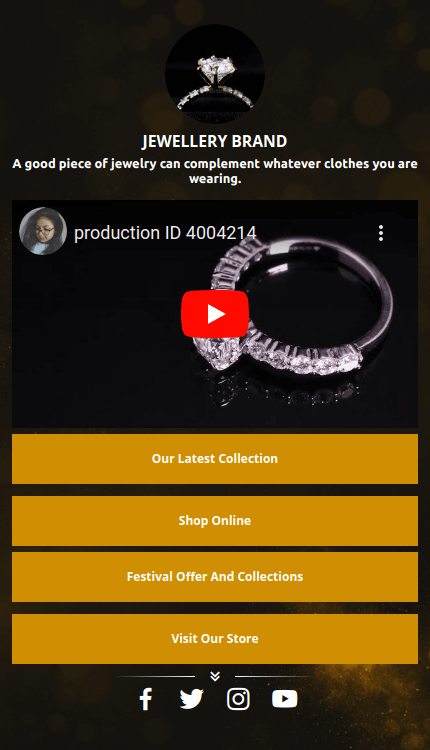Open the Instagram camera icon

[x=238, y=699]
